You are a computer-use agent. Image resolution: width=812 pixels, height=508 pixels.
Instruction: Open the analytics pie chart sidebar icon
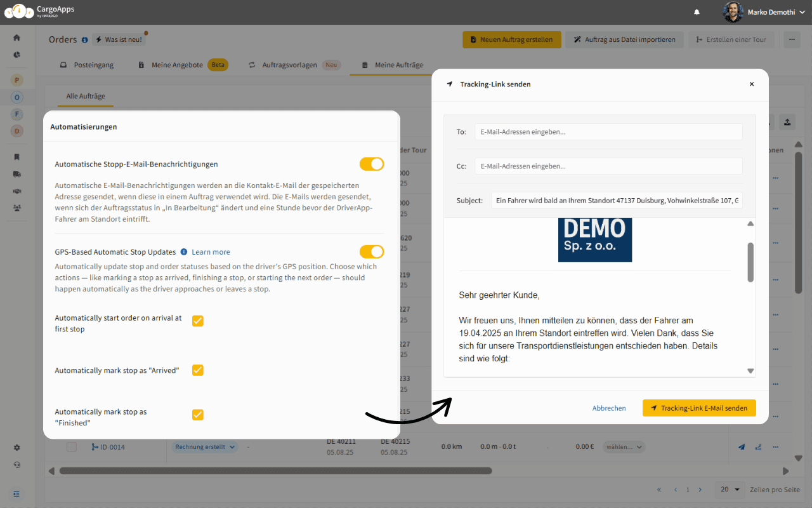tap(16, 55)
